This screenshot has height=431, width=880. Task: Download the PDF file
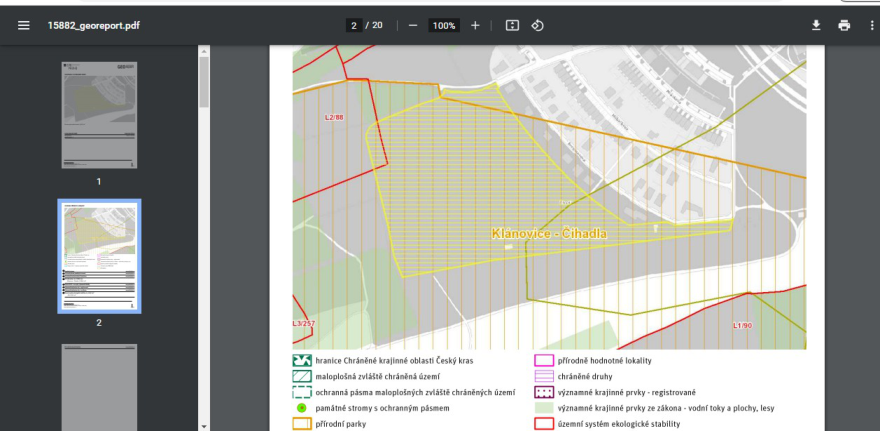pos(816,25)
